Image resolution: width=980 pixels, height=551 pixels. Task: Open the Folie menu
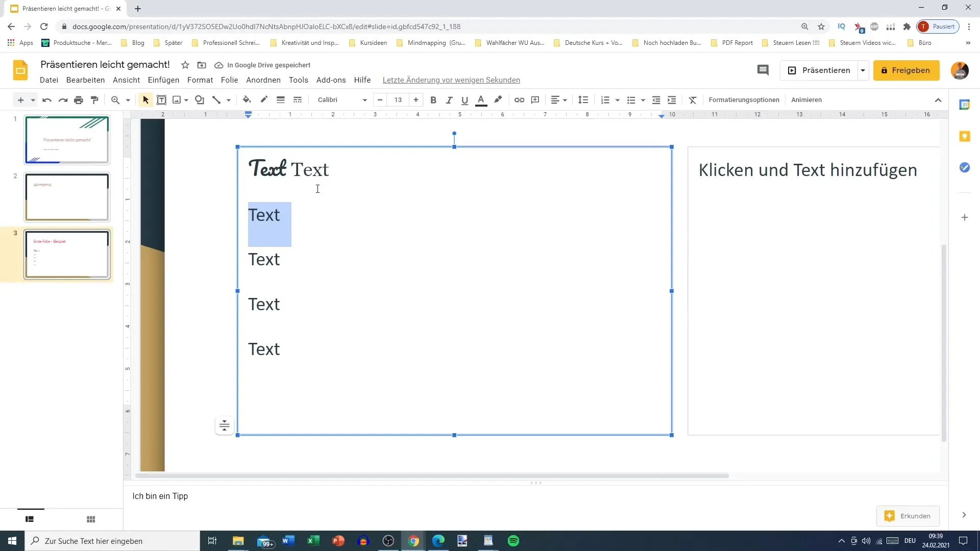tap(229, 80)
